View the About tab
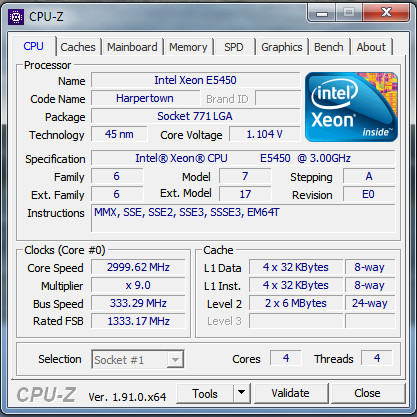417x417 pixels. 371,47
